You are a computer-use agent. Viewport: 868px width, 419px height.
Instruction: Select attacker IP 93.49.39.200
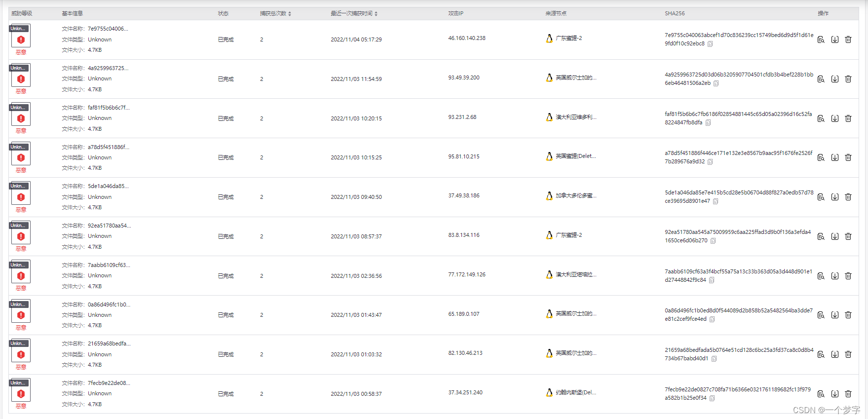pyautogui.click(x=464, y=77)
